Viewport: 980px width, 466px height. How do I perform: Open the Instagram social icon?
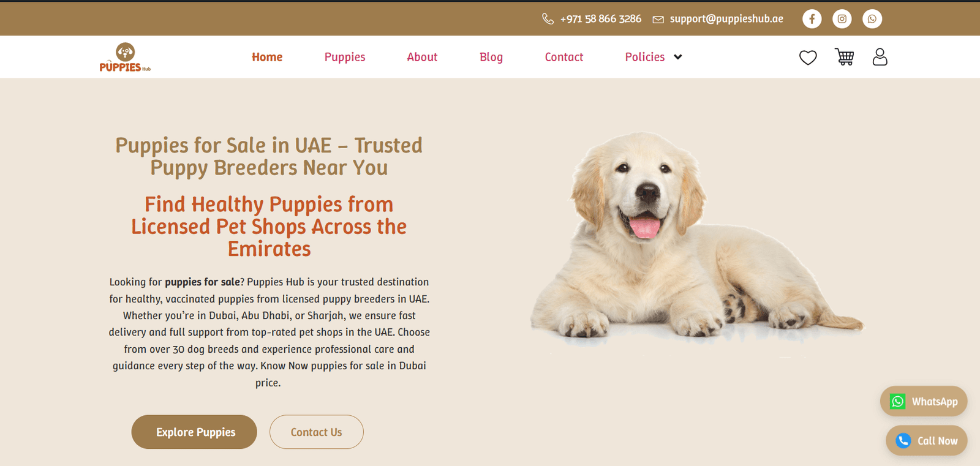(842, 19)
